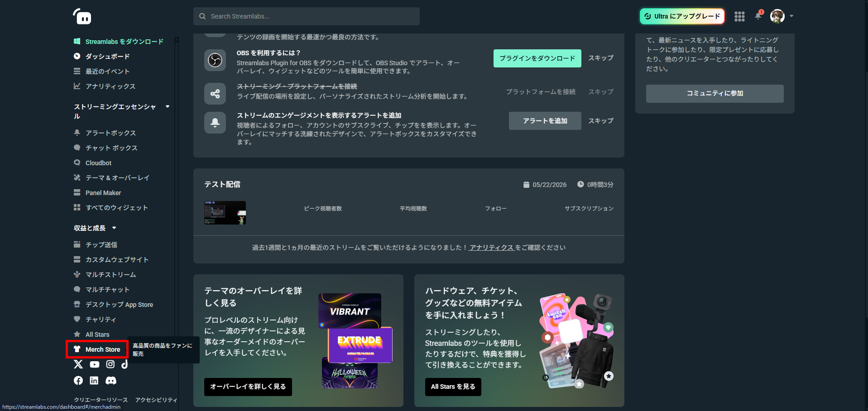Click the platform connect share icon
Screen dimensions: 868x411
tap(215, 94)
